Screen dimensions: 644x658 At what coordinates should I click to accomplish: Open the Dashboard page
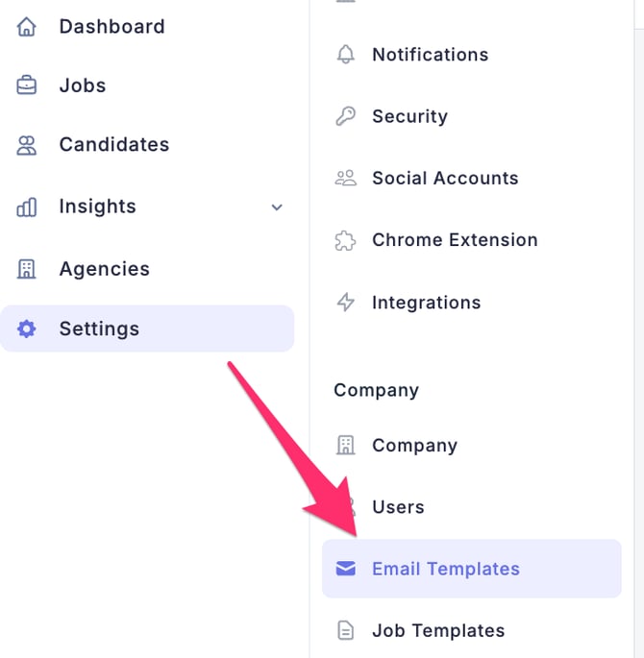click(111, 27)
